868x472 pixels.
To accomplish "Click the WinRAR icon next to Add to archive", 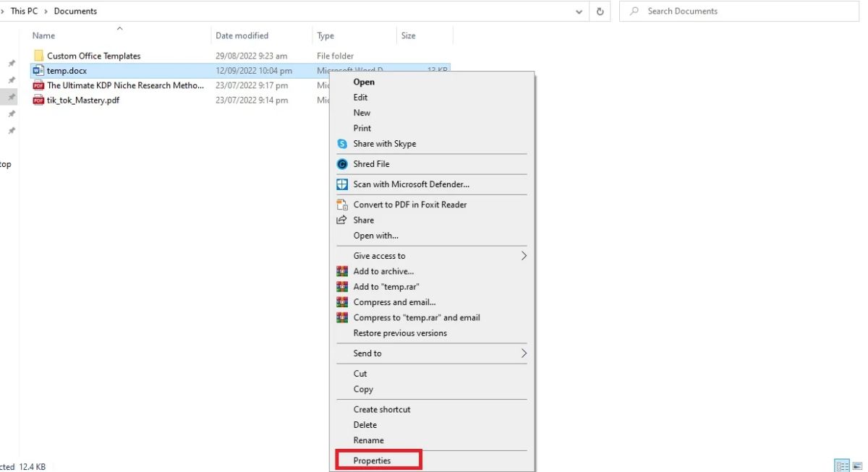I will (341, 271).
